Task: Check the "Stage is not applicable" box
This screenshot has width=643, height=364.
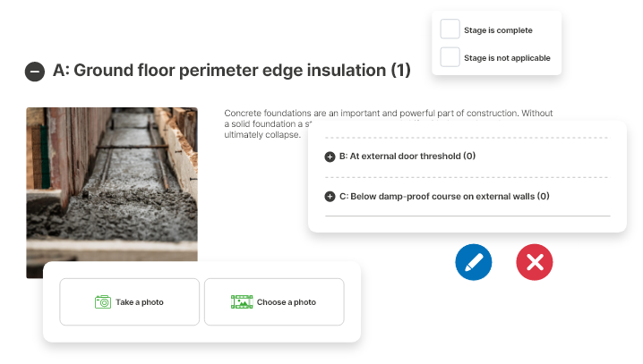Action: (x=450, y=58)
